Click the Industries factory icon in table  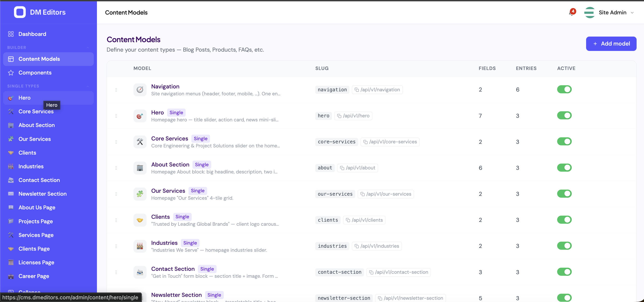point(140,246)
